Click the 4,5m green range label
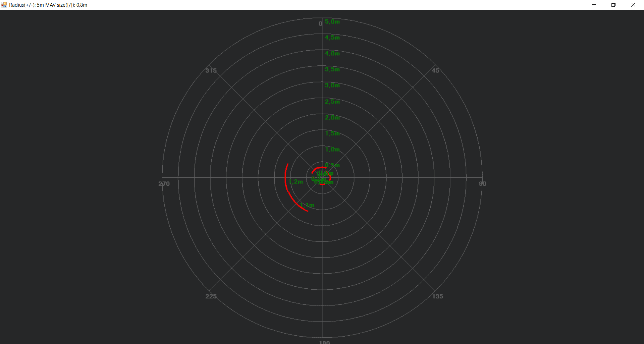The image size is (644, 344). (332, 38)
